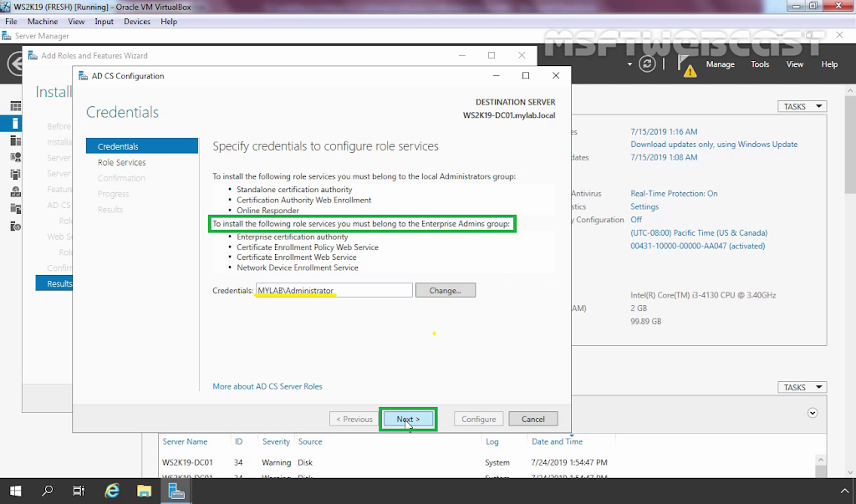This screenshot has height=504, width=856.
Task: Click the Server Manager back arrow
Action: click(15, 64)
